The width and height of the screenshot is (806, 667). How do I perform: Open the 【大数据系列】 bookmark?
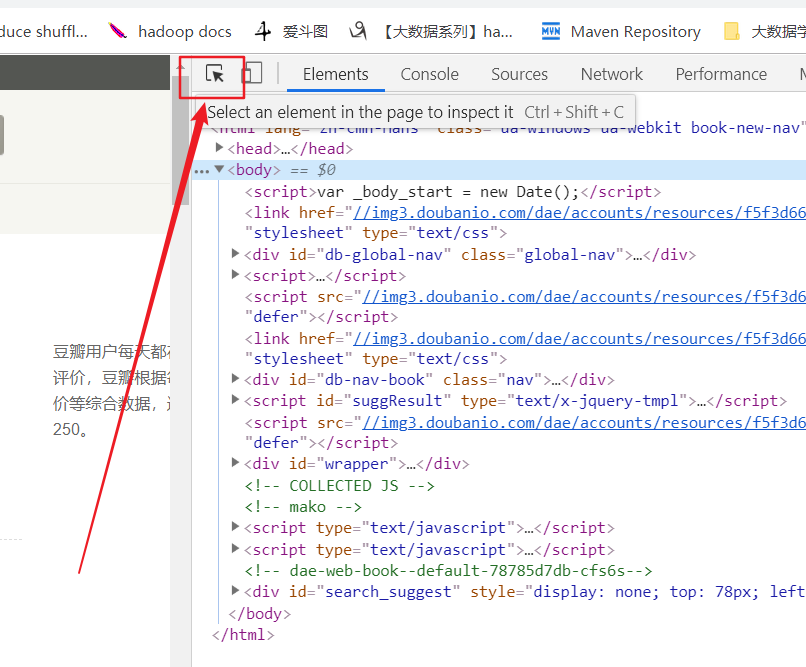(431, 32)
